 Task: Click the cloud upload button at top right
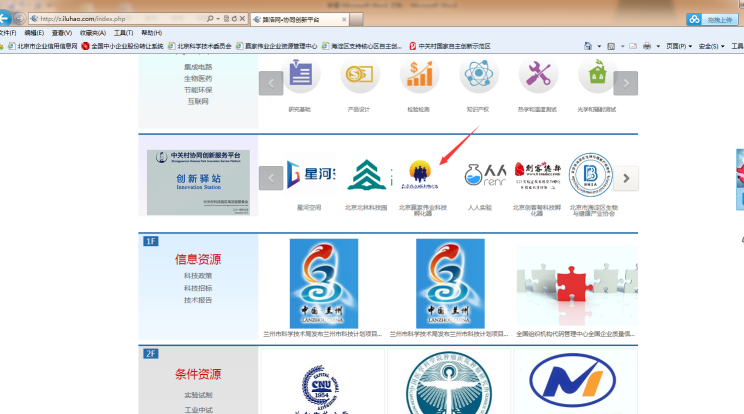click(712, 19)
